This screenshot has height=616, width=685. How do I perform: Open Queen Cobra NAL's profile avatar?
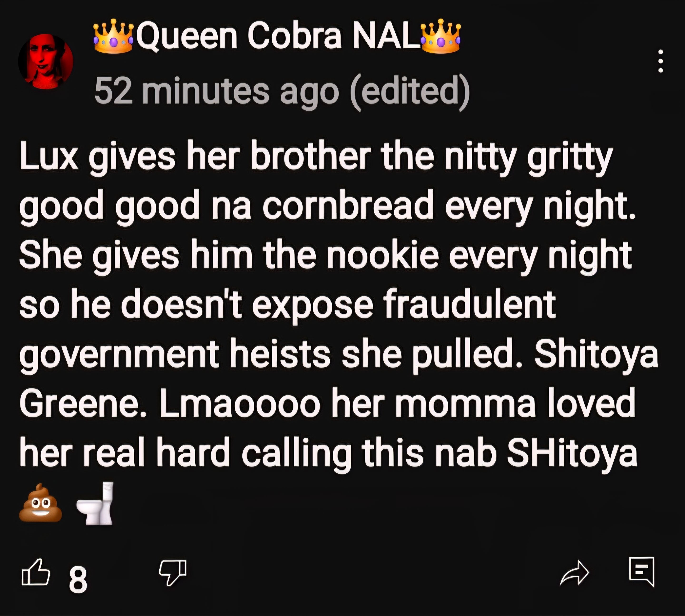tap(46, 62)
